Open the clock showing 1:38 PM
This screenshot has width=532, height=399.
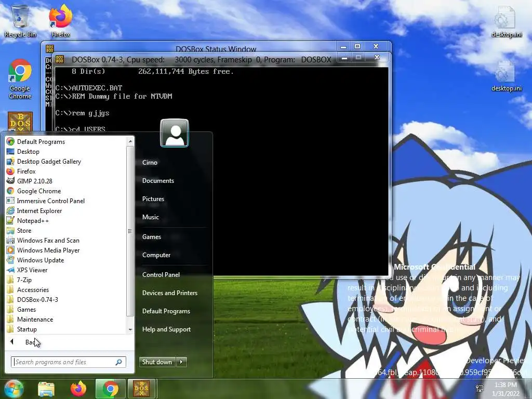click(506, 389)
